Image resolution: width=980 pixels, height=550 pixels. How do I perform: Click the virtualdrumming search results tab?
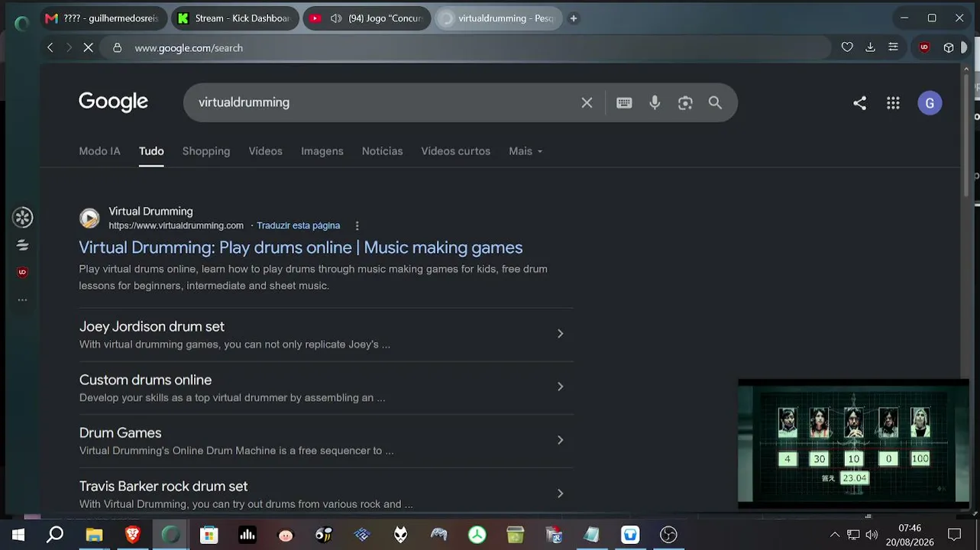point(499,18)
